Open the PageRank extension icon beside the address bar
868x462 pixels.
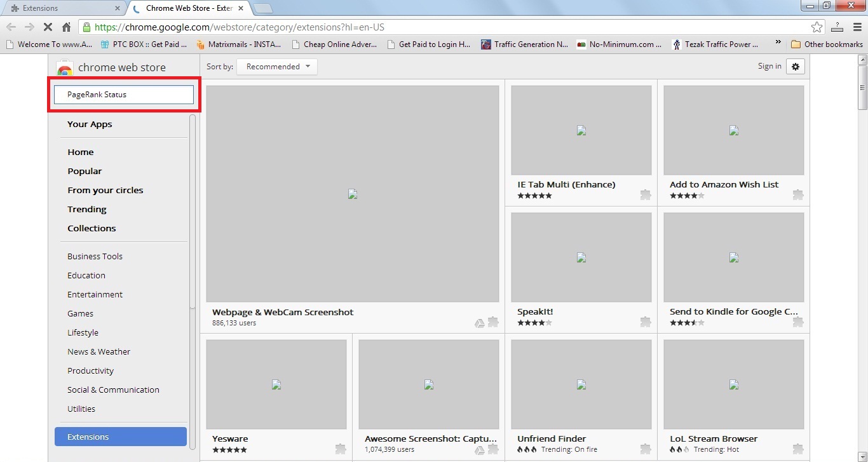point(837,27)
